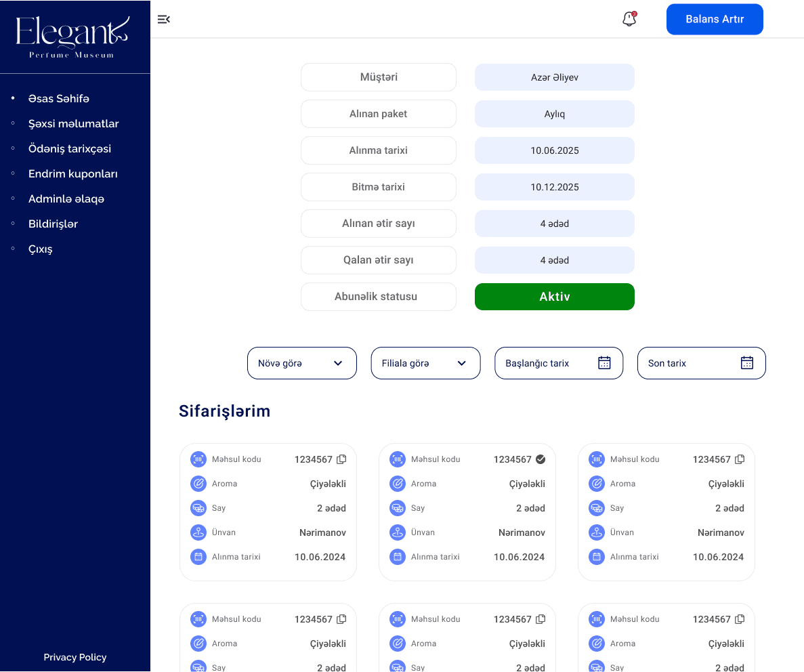Viewport: 804px width, 672px height.
Task: Open Adminlə əlaqə from sidebar
Action: (66, 199)
